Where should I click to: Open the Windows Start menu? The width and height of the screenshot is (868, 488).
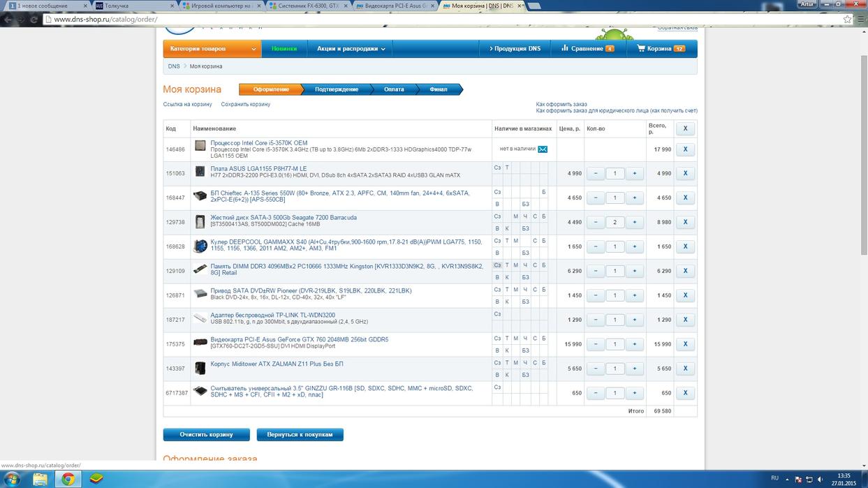coord(13,479)
